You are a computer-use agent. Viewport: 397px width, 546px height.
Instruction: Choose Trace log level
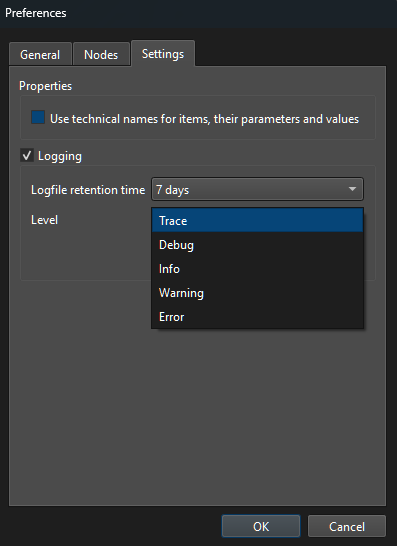[x=257, y=220]
